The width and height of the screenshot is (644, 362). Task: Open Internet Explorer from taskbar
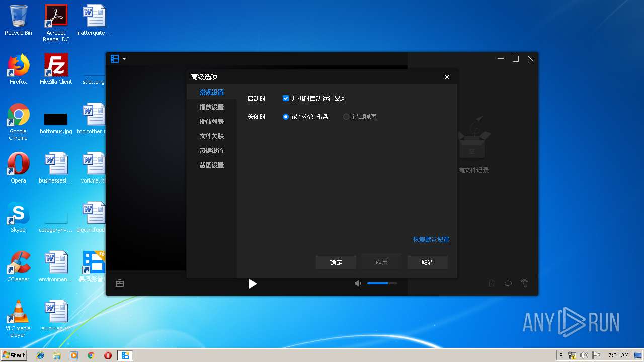click(x=40, y=355)
